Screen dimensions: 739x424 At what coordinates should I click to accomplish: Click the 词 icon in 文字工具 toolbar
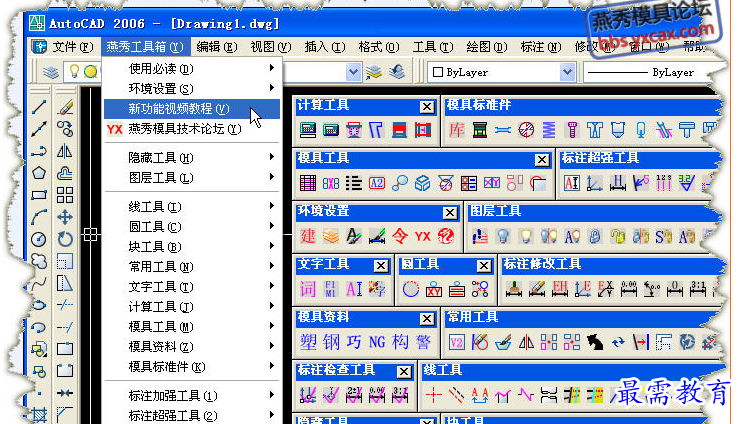coord(308,289)
